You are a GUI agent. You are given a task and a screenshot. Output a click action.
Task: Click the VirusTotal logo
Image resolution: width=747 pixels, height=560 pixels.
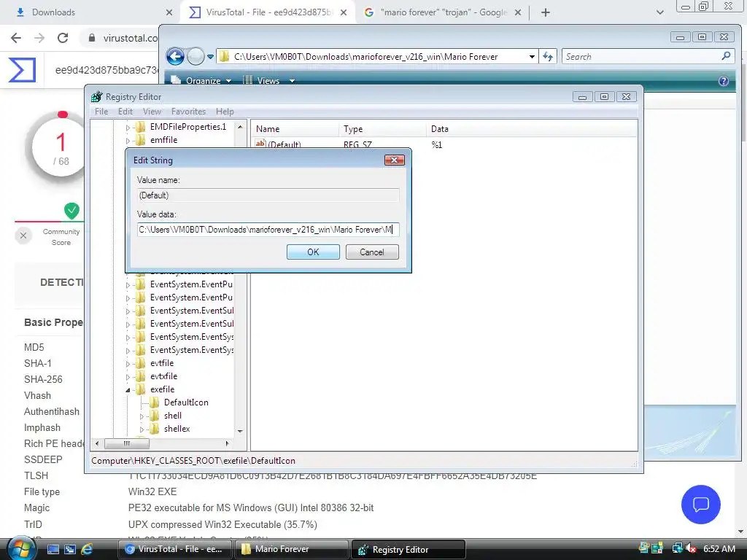(x=22, y=70)
